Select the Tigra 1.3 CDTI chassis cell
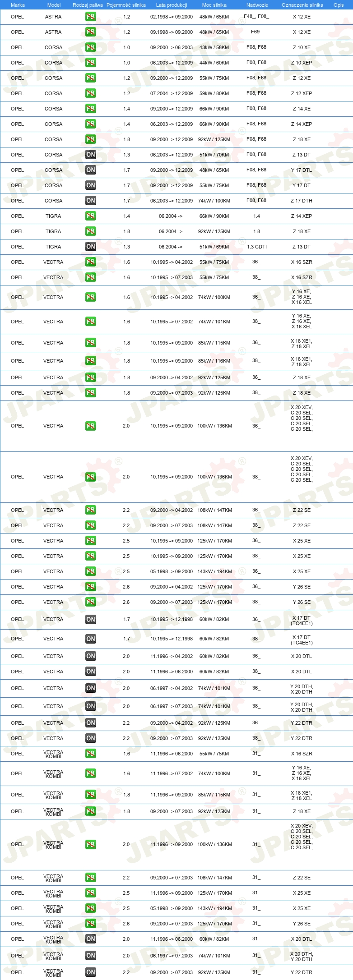This screenshot has width=353, height=980. click(257, 247)
